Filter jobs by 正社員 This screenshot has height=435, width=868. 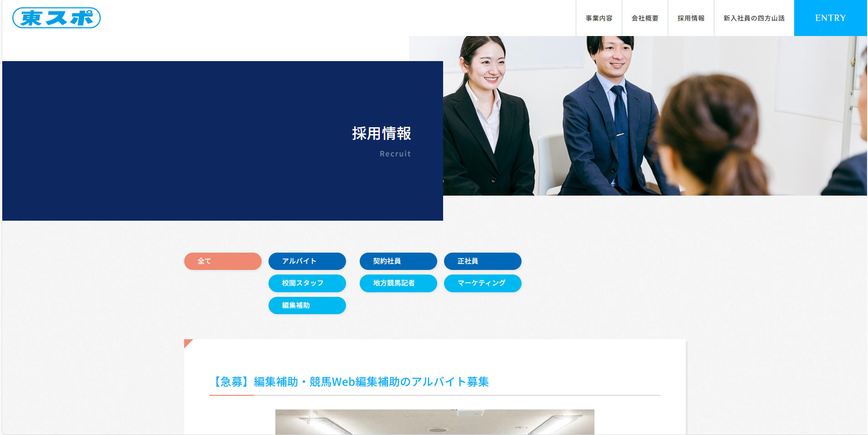[482, 261]
